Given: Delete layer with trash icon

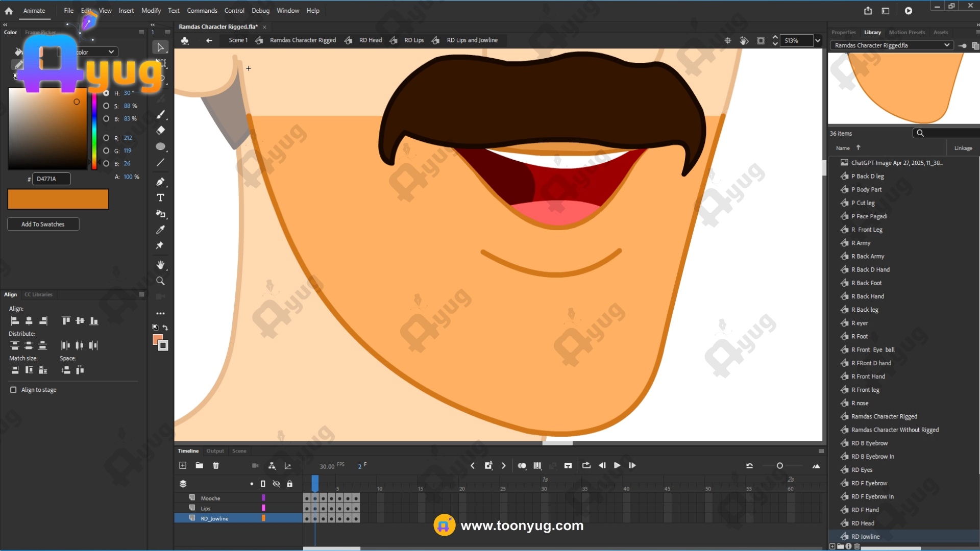Looking at the screenshot, I should tap(216, 465).
